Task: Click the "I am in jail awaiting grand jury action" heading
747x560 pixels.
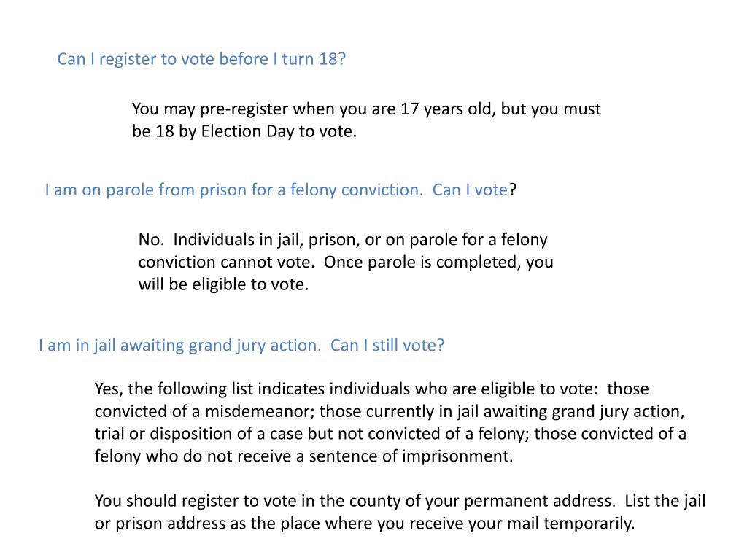Action: (x=179, y=345)
